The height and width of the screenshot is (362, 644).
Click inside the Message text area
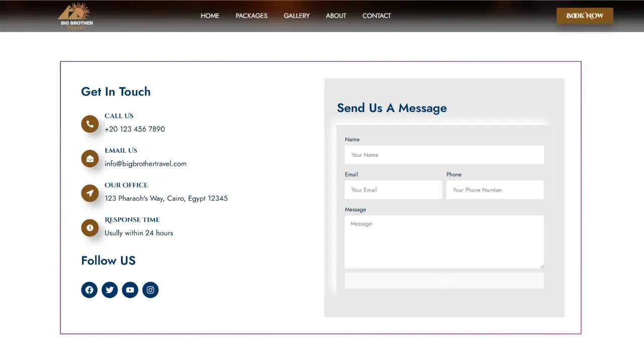coord(444,242)
